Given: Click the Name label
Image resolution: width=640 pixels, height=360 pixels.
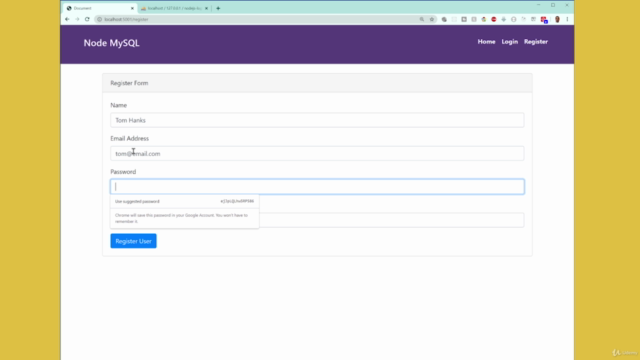Looking at the screenshot, I should [x=118, y=105].
